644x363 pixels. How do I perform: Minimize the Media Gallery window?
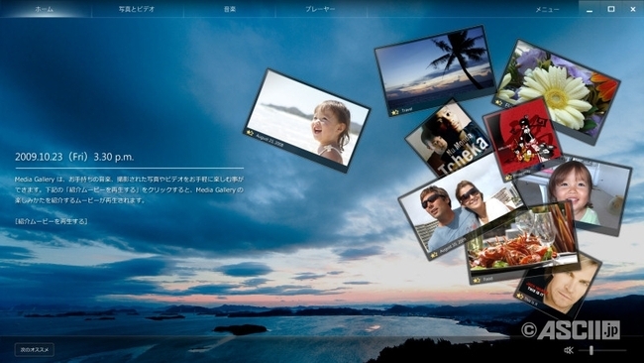click(590, 9)
